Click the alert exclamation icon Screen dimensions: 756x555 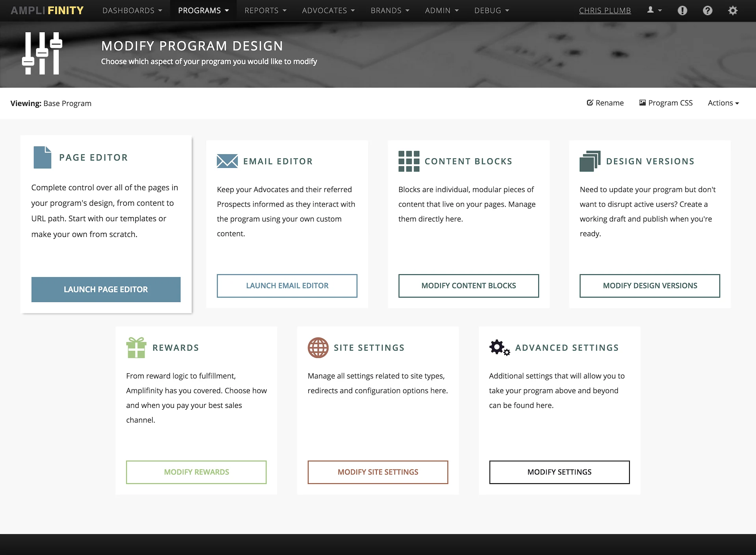pyautogui.click(x=682, y=10)
